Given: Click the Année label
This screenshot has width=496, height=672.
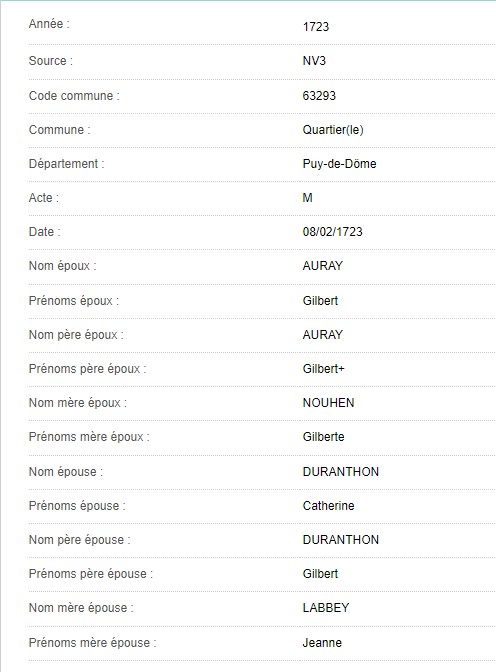Looking at the screenshot, I should (49, 24).
